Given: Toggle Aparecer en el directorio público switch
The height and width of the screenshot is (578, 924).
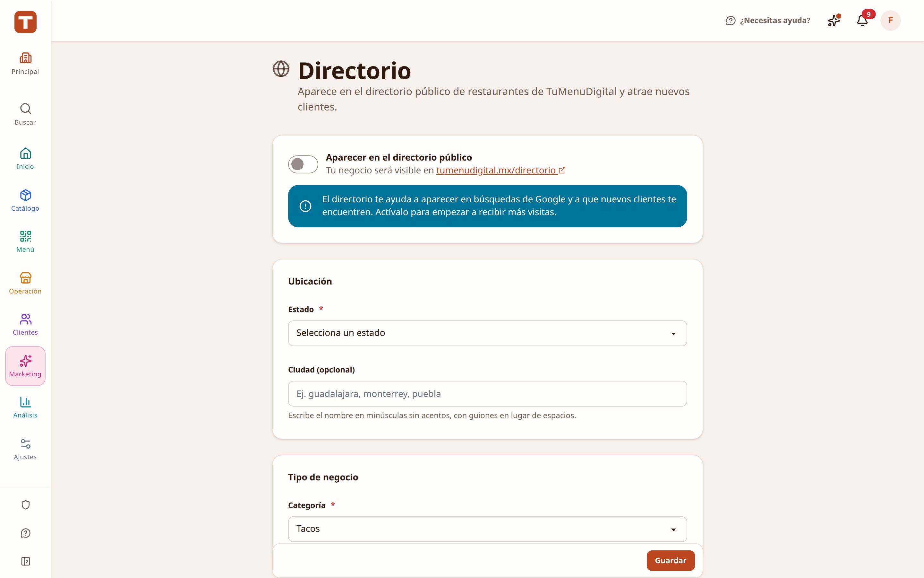Looking at the screenshot, I should (303, 164).
